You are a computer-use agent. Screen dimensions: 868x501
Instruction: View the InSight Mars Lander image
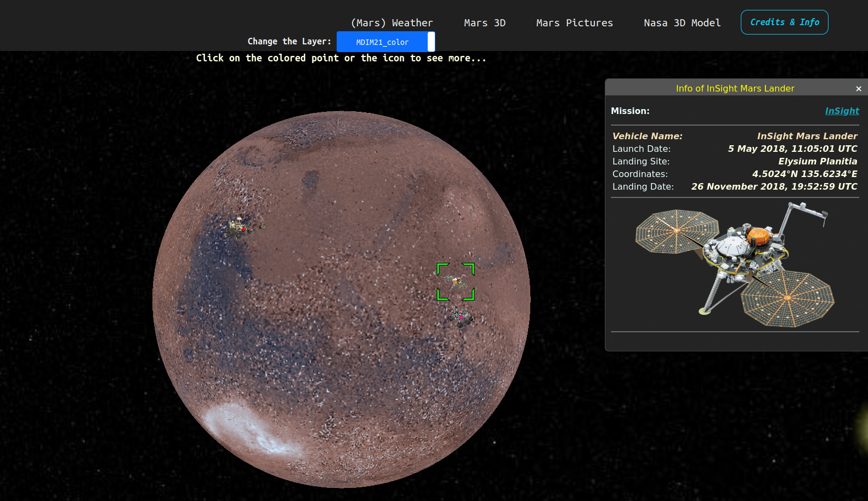click(735, 265)
